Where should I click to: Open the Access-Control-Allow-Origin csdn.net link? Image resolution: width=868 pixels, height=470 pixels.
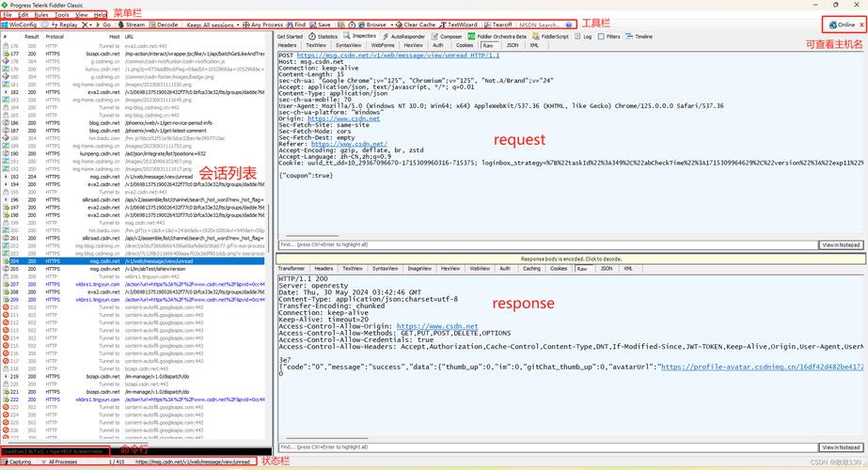[x=437, y=326]
